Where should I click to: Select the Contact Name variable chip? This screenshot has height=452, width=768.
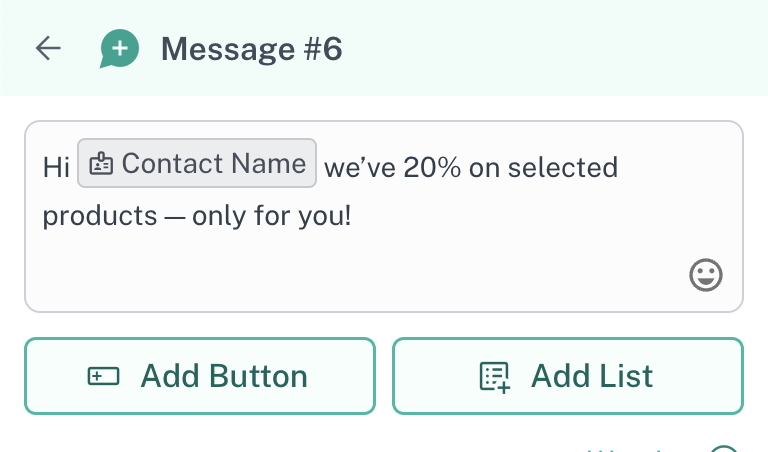pos(198,165)
